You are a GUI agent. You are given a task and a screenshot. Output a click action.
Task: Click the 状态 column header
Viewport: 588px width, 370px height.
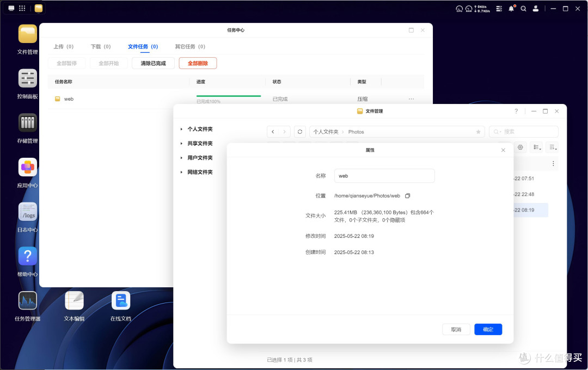[x=277, y=82]
